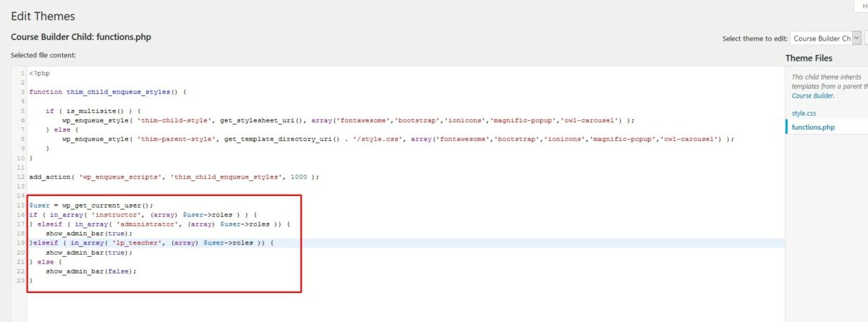Open the 'Select theme to edit' dropdown
Viewport: 868px width, 322px height.
(x=826, y=38)
